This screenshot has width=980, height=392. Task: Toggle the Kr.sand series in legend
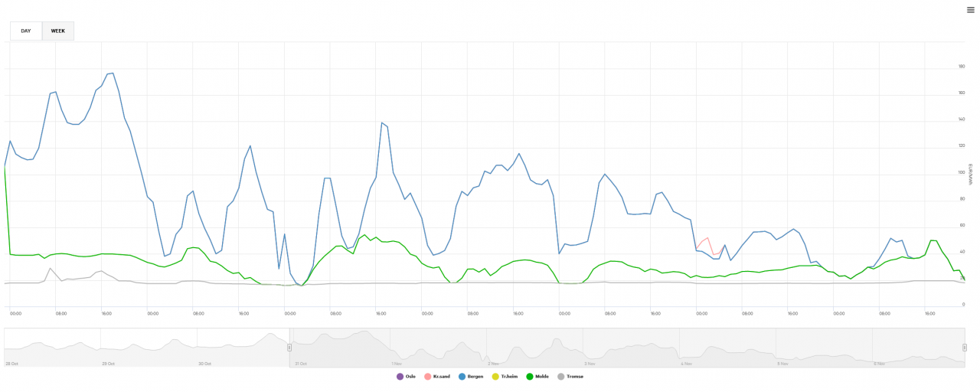click(x=437, y=377)
